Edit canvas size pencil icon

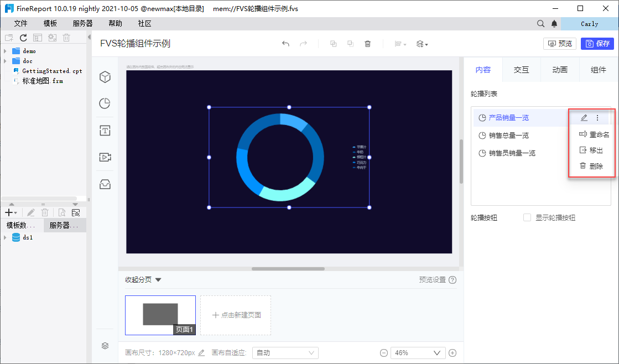point(201,352)
